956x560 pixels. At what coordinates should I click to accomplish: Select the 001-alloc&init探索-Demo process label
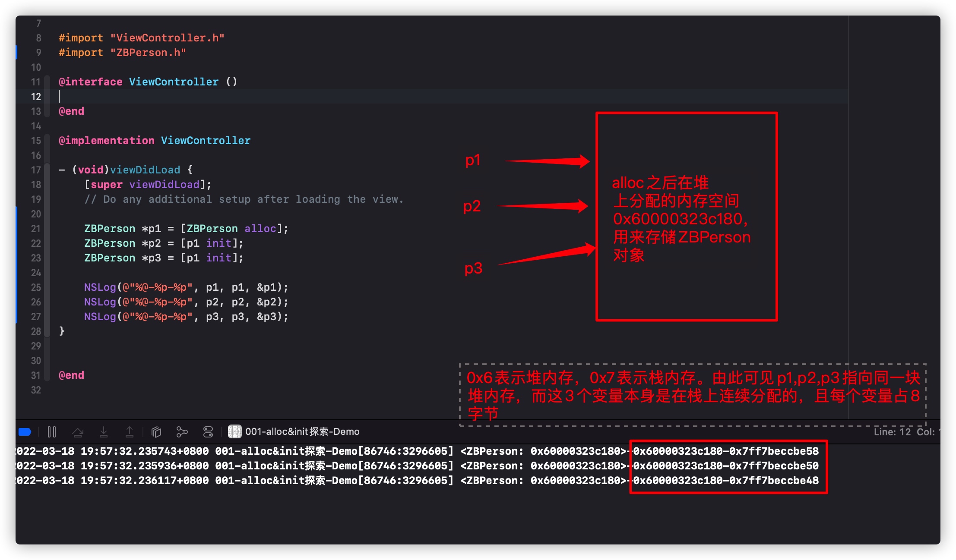pos(302,432)
